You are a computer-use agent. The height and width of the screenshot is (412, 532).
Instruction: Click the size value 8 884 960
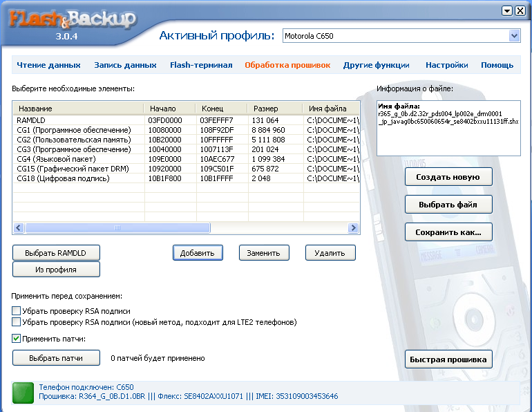[268, 130]
